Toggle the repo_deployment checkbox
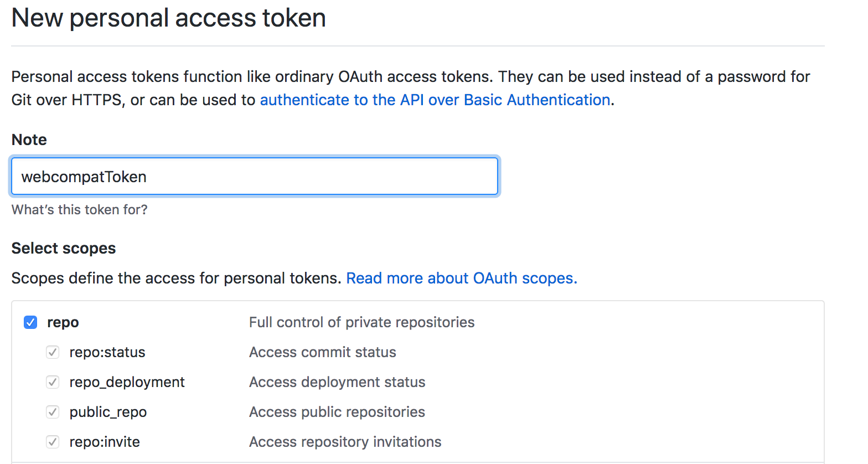This screenshot has height=464, width=868. (53, 382)
